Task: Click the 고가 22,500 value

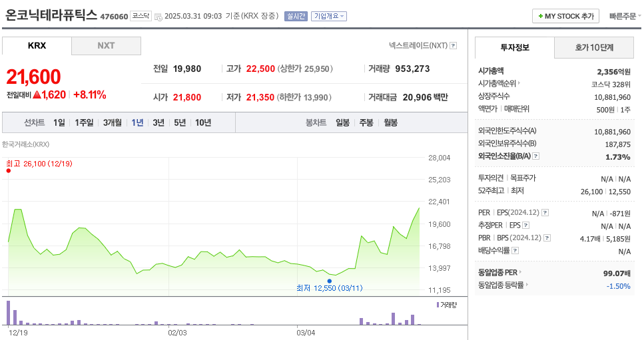Action: coord(260,69)
